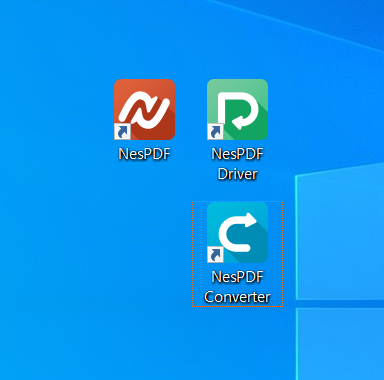
Task: Click the "NesPDF Converter" icon label
Action: coord(237,287)
